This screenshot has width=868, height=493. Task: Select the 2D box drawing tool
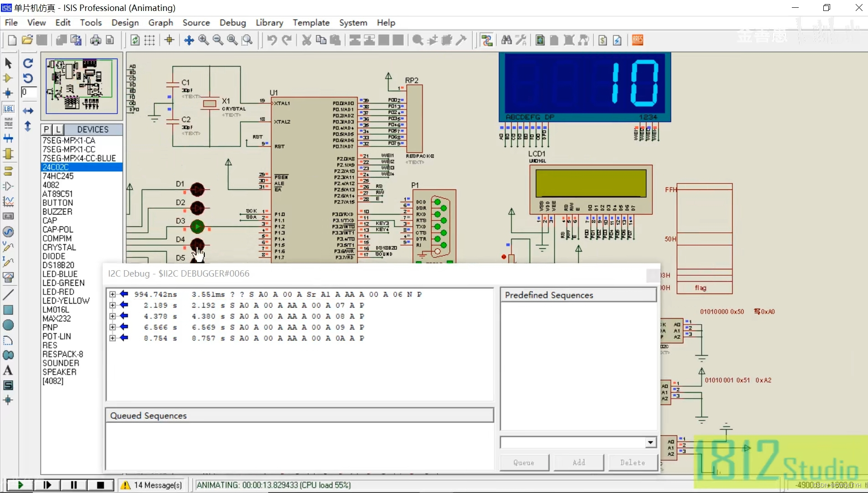pos(8,310)
